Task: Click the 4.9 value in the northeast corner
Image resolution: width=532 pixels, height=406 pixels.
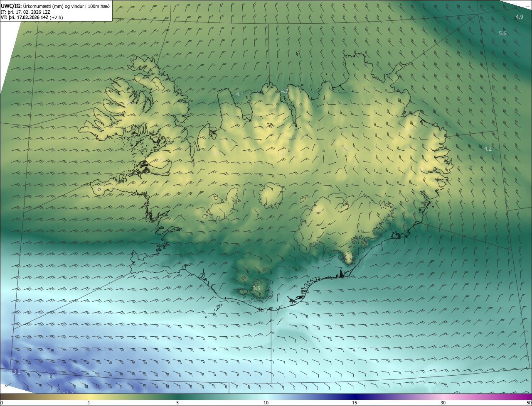Action: (x=519, y=17)
